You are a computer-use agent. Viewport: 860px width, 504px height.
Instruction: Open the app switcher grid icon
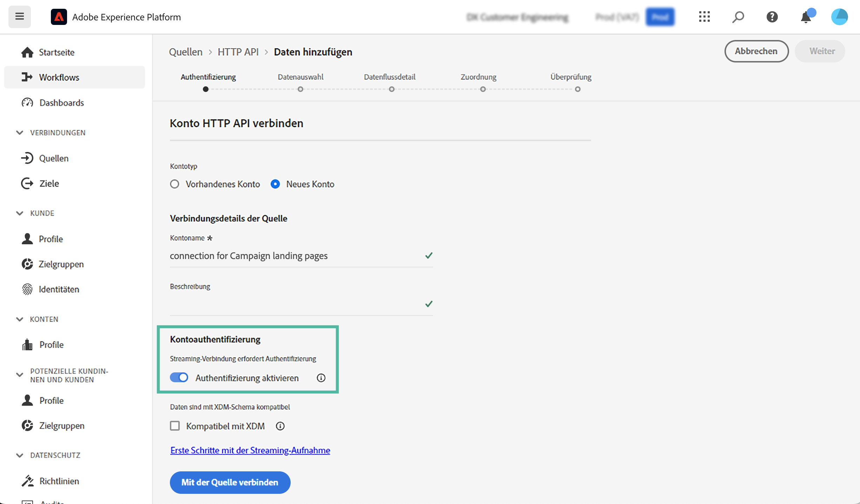704,16
